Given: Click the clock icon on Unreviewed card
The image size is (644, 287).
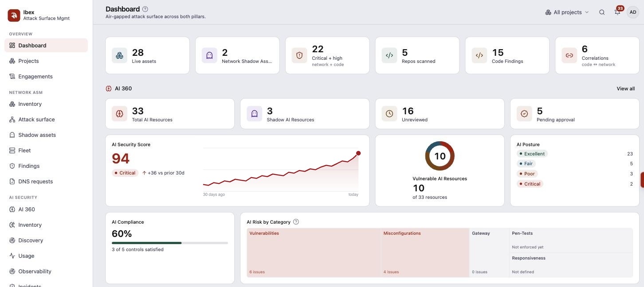Looking at the screenshot, I should tap(389, 114).
